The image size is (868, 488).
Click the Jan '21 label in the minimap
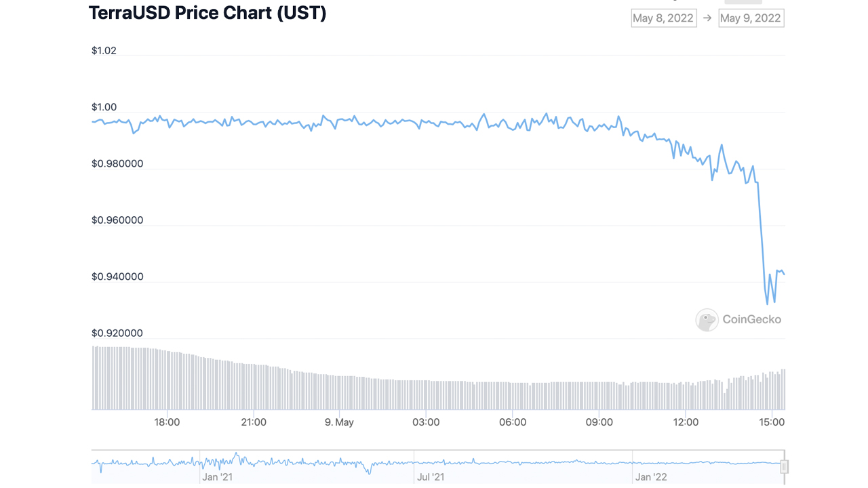218,476
